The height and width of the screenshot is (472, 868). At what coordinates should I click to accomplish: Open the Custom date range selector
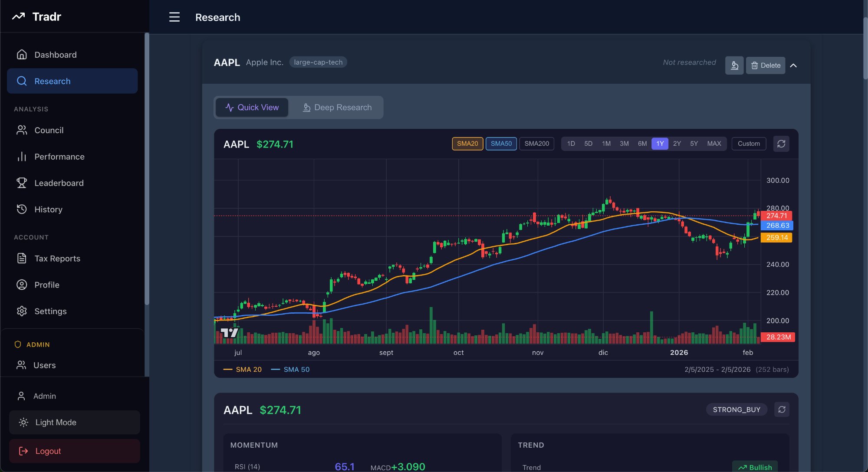748,144
